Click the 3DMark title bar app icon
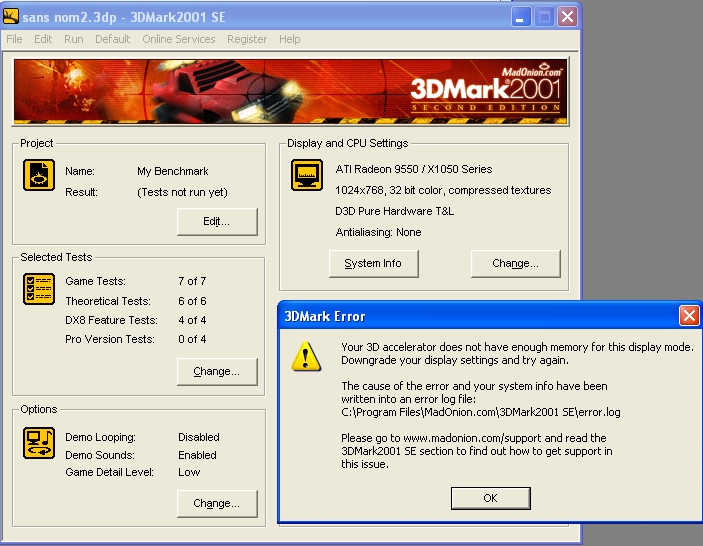703x546 pixels. pyautogui.click(x=11, y=17)
